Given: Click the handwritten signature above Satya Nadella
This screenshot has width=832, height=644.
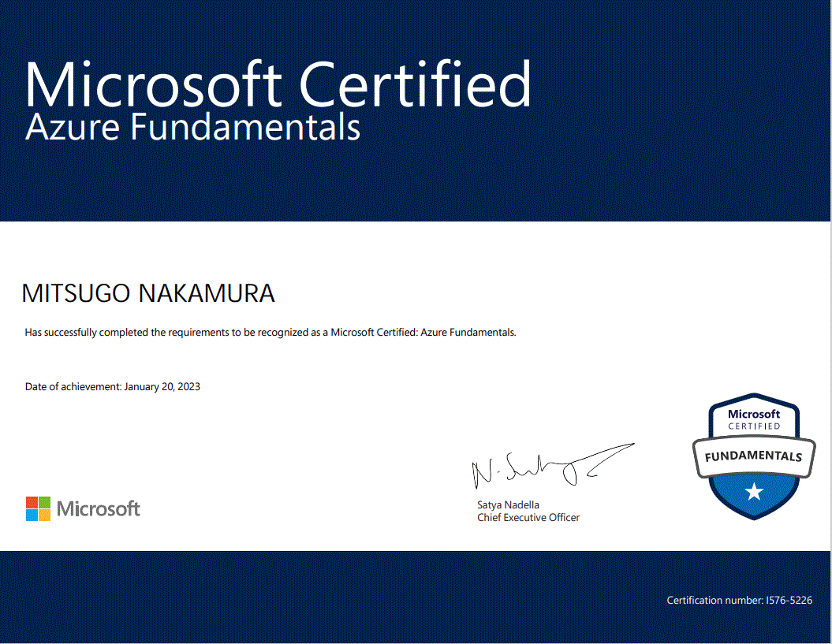Looking at the screenshot, I should click(553, 465).
